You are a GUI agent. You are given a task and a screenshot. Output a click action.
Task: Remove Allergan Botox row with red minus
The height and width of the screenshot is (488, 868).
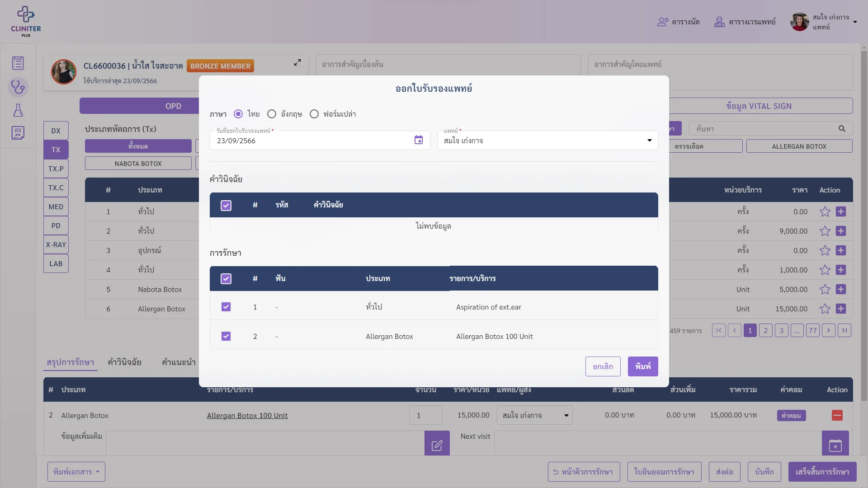tap(837, 415)
